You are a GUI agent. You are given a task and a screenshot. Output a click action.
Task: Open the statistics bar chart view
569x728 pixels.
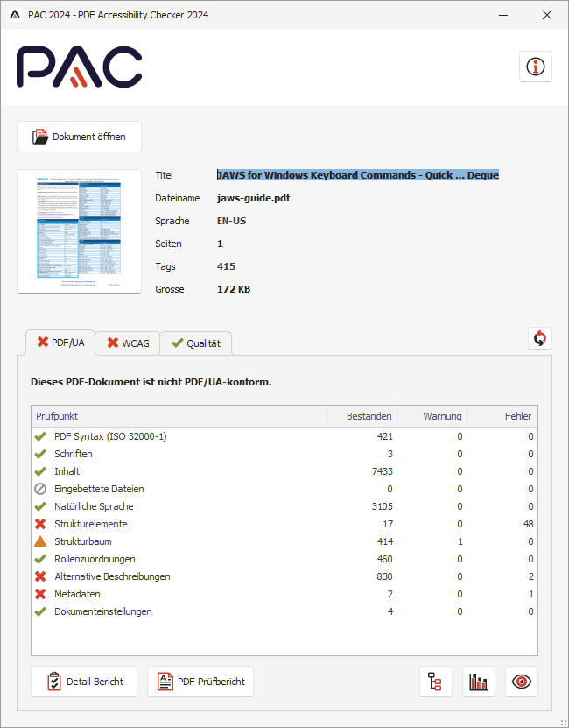[479, 682]
